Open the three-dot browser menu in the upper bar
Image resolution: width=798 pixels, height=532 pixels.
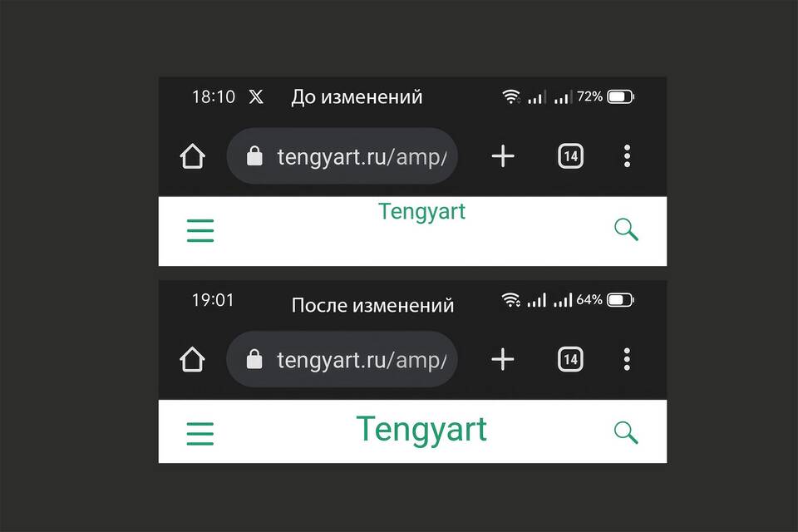pyautogui.click(x=627, y=155)
